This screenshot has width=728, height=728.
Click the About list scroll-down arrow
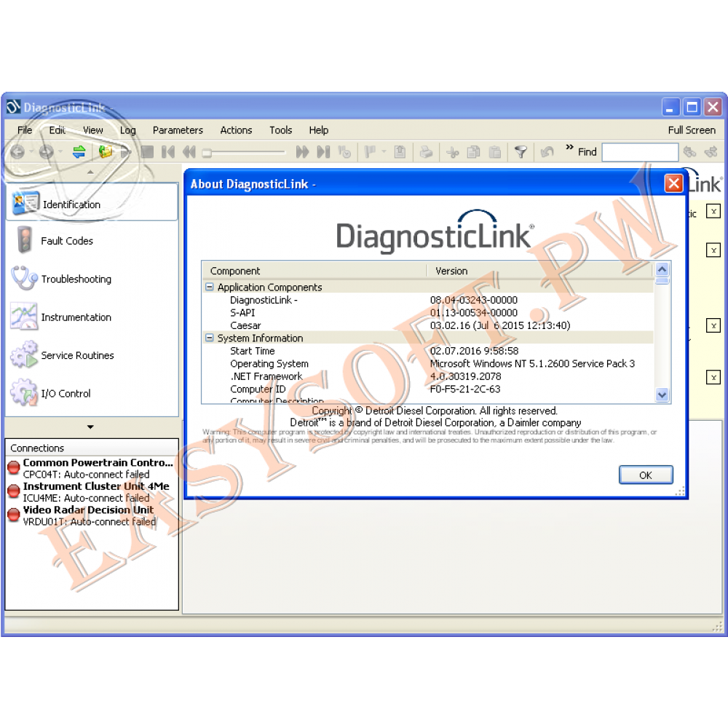point(662,395)
